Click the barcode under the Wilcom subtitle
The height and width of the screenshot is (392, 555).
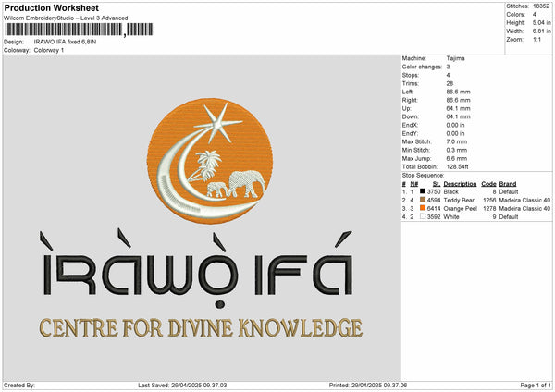click(x=79, y=30)
